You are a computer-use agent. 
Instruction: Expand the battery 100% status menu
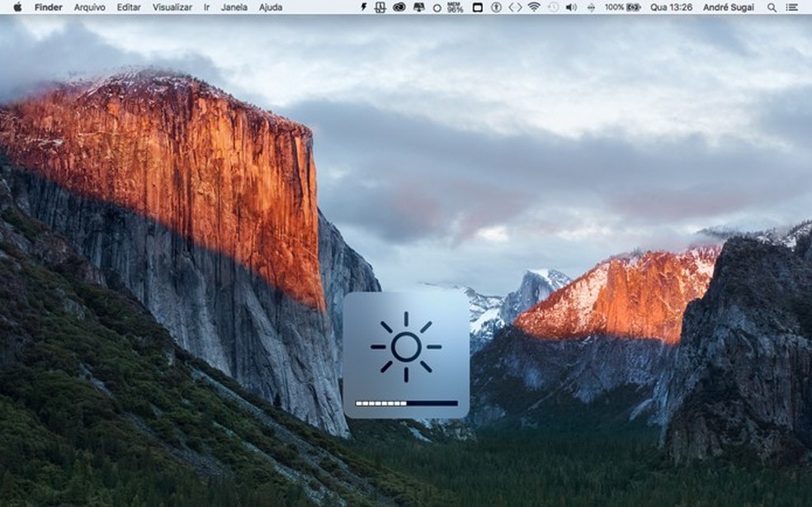(x=623, y=7)
